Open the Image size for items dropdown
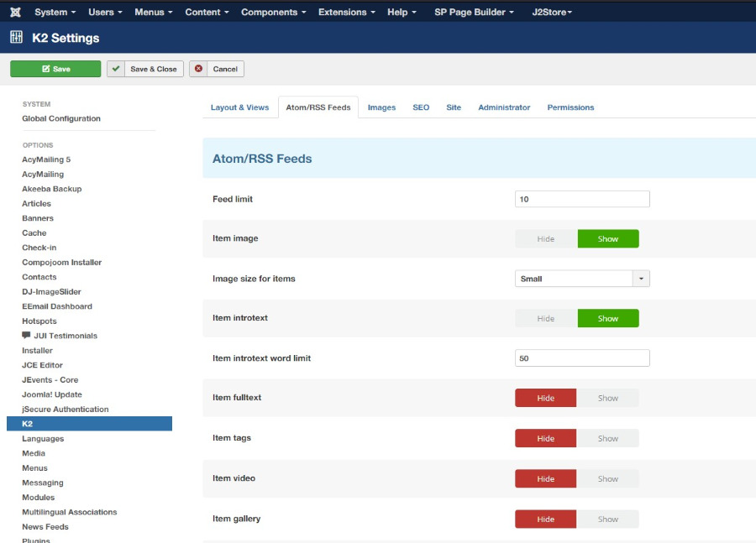This screenshot has width=756, height=543. 582,279
